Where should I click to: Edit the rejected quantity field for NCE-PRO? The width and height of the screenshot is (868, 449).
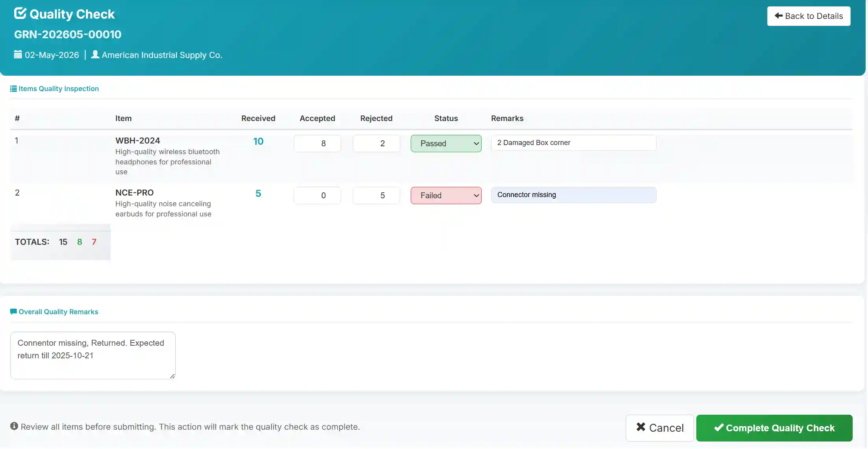(x=377, y=196)
